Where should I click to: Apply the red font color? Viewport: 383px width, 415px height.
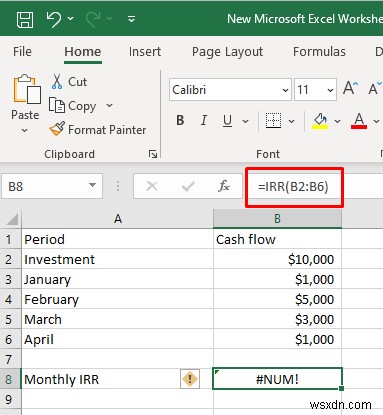tap(359, 120)
